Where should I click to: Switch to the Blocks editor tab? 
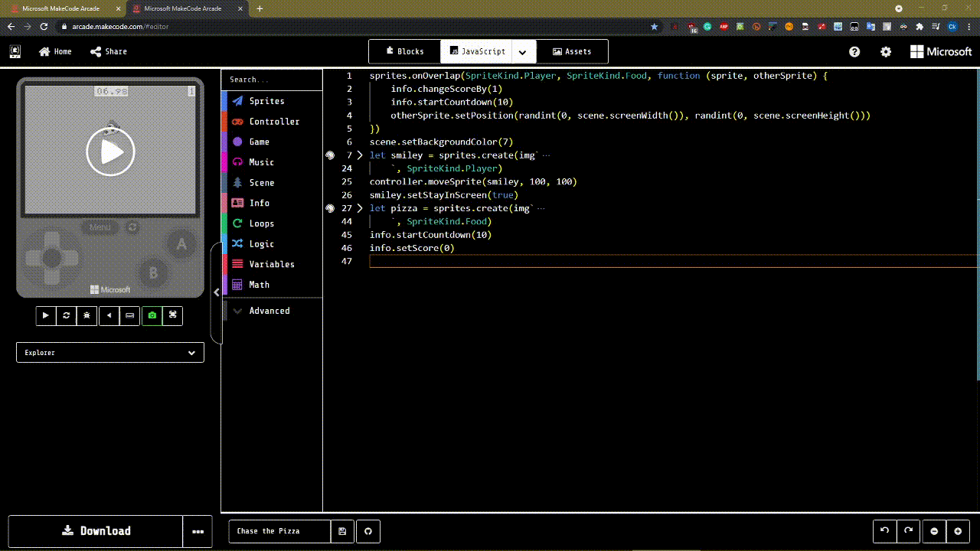pyautogui.click(x=405, y=51)
